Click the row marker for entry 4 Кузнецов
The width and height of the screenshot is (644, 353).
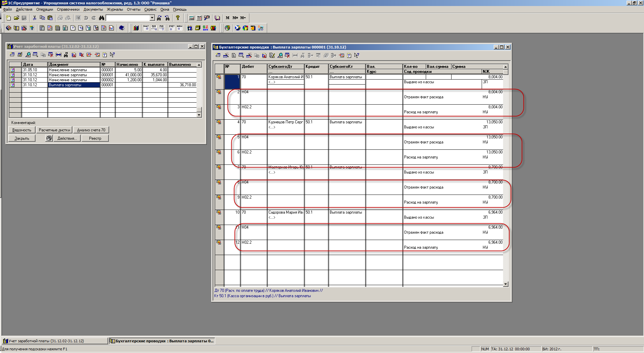tap(219, 122)
